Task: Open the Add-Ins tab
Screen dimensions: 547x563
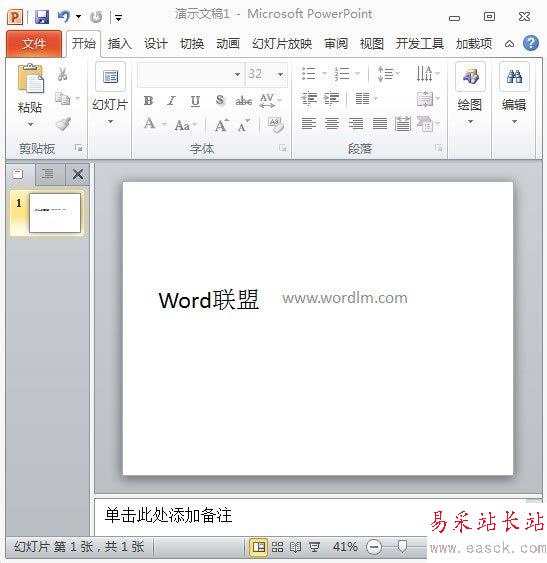Action: [x=473, y=44]
